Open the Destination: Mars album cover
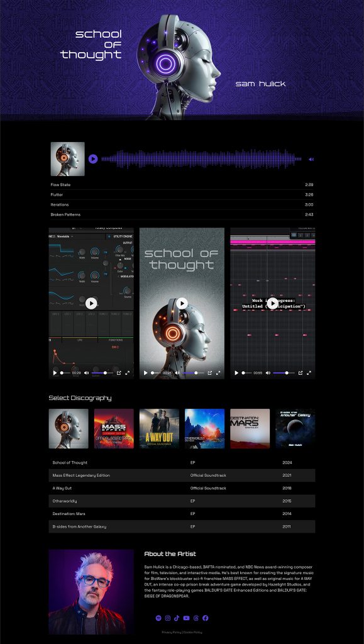364x644 pixels. click(250, 428)
